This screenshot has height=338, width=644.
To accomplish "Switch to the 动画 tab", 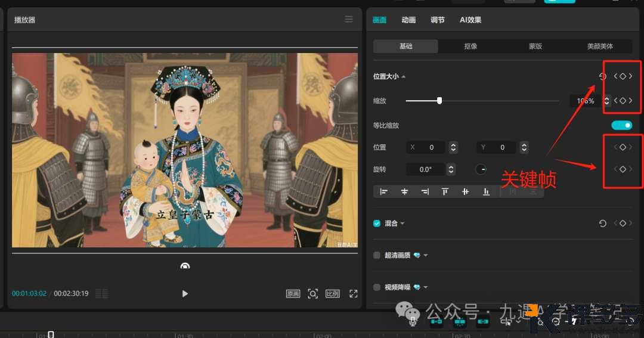I will pos(408,20).
